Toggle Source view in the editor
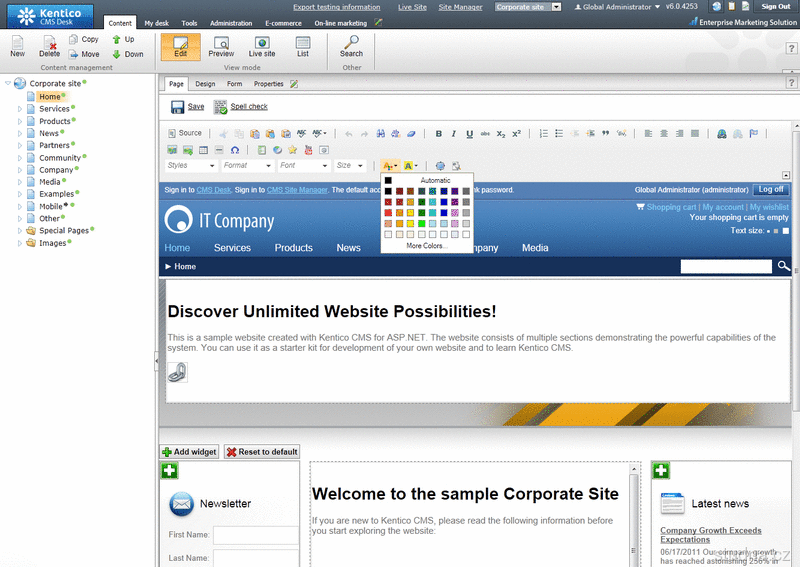 coord(185,133)
